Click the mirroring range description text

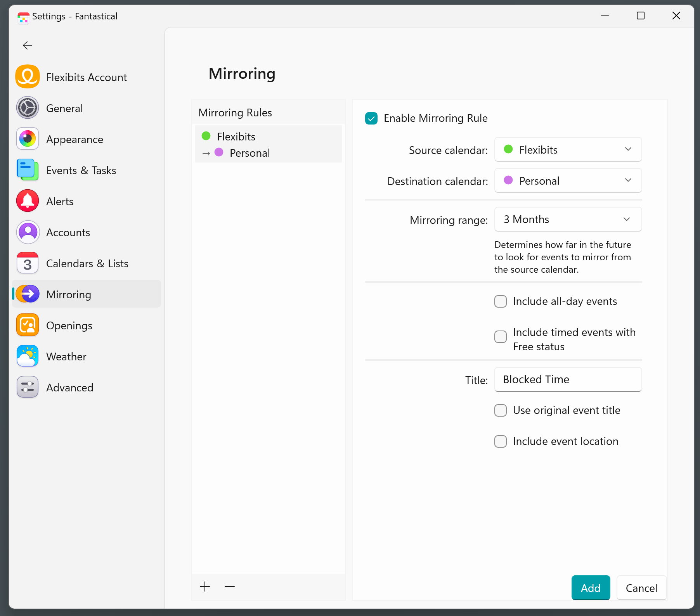(563, 257)
